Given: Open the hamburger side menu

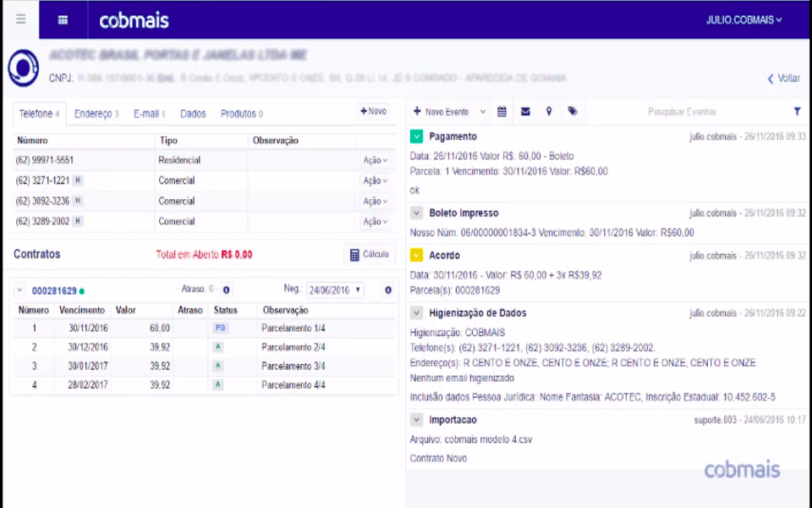Looking at the screenshot, I should click(x=20, y=19).
